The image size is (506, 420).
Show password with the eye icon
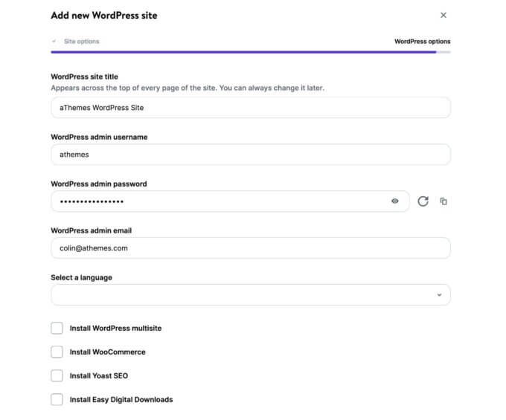pos(395,201)
